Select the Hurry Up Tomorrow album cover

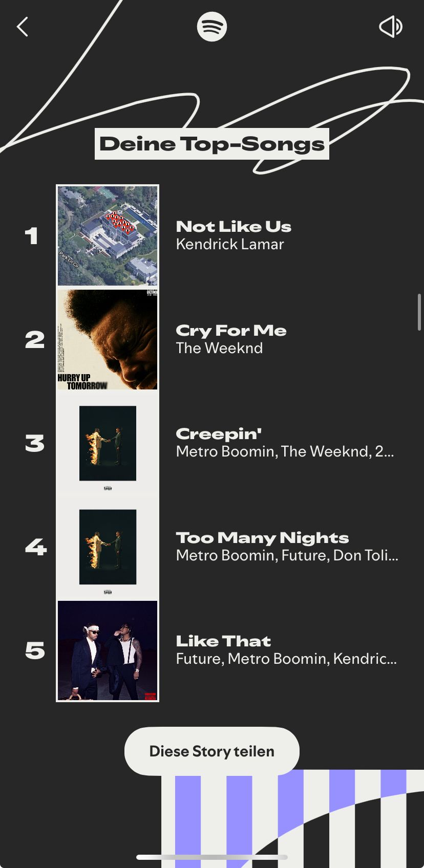108,340
